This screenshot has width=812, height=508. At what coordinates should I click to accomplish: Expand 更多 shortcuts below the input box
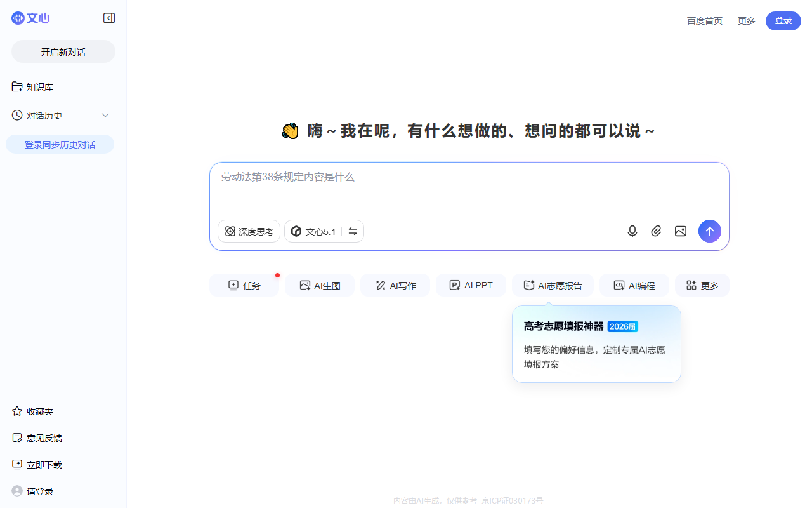pos(702,285)
